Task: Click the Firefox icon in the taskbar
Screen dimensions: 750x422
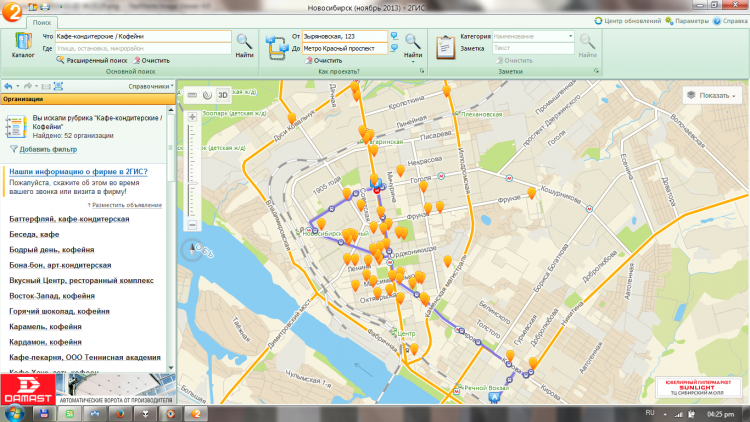Action: pyautogui.click(x=120, y=414)
